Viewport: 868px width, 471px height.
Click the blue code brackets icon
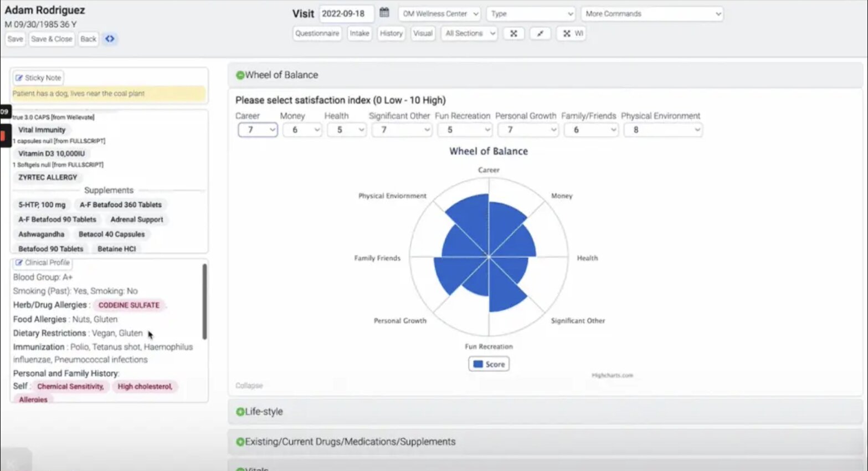(x=110, y=39)
